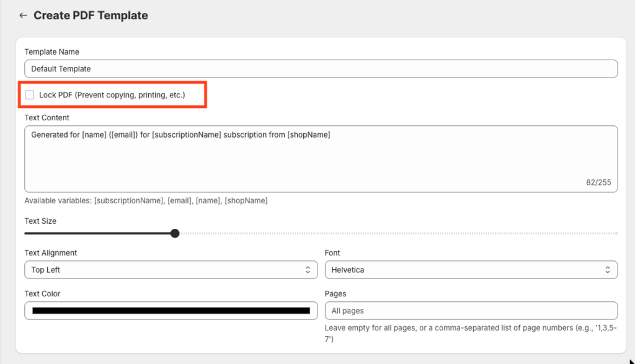Viewport: 635px width, 364px height.
Task: Enable the Lock PDF checkbox
Action: pos(30,95)
